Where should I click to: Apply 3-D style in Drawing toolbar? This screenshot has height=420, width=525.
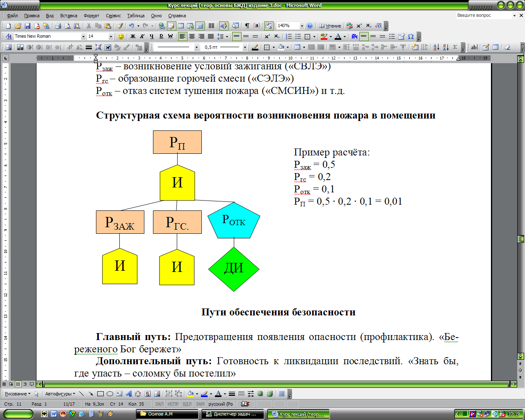pyautogui.click(x=270, y=394)
